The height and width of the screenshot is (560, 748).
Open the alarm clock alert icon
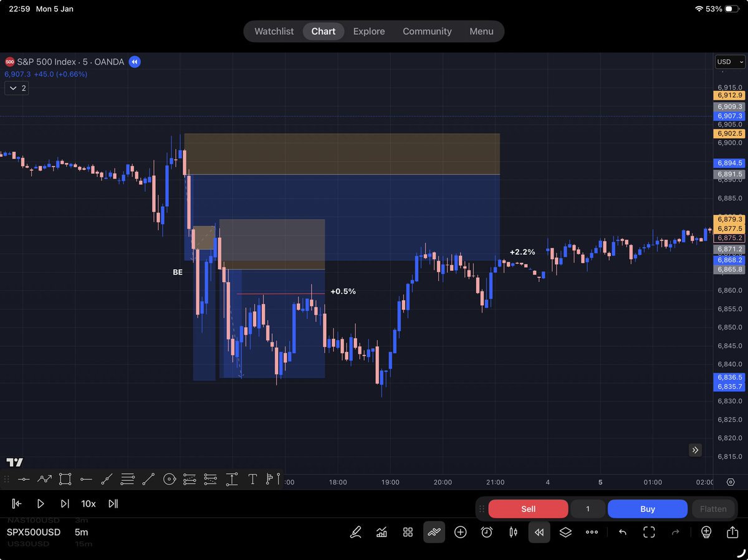point(487,532)
